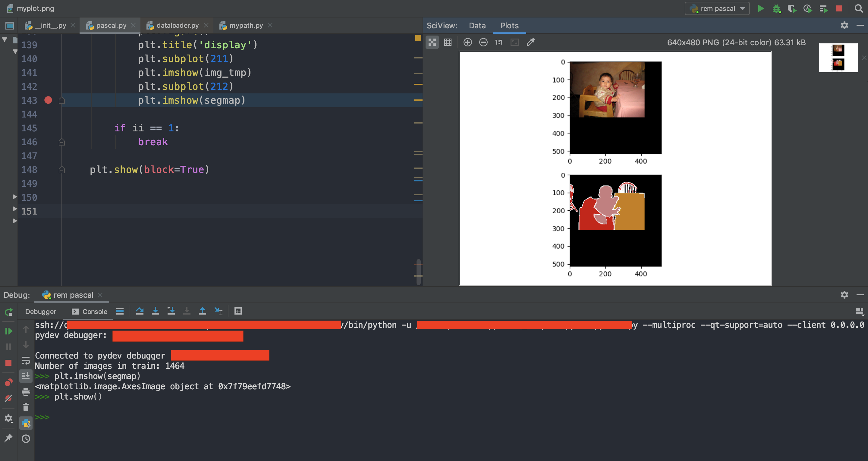Viewport: 868px width, 461px height.
Task: Click the Evaluate Expression calculator icon
Action: tap(238, 311)
